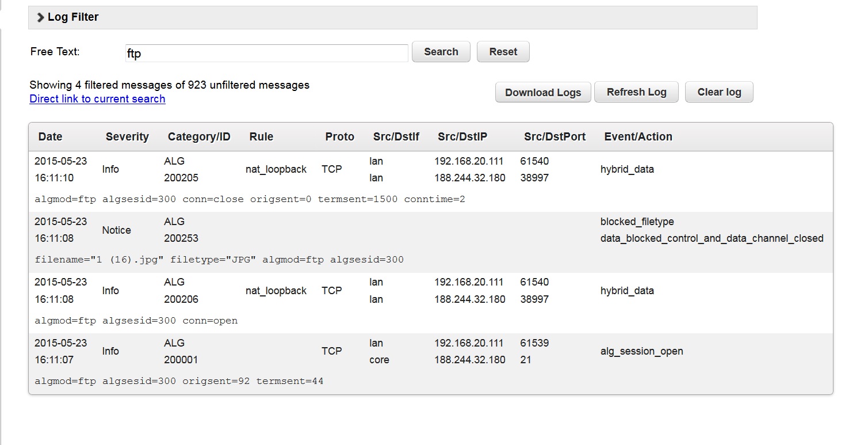Screen dimensions: 868x445
Task: Select the Src/DstIP column header
Action: pos(462,137)
